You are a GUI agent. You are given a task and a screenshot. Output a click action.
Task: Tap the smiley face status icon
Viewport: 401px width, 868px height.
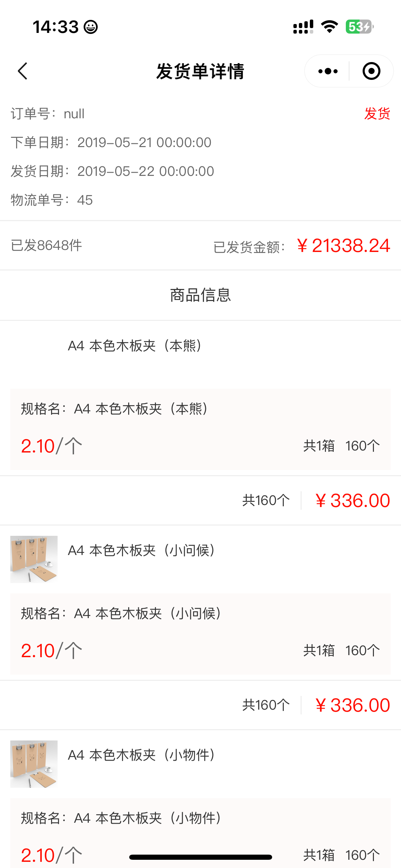(x=91, y=27)
